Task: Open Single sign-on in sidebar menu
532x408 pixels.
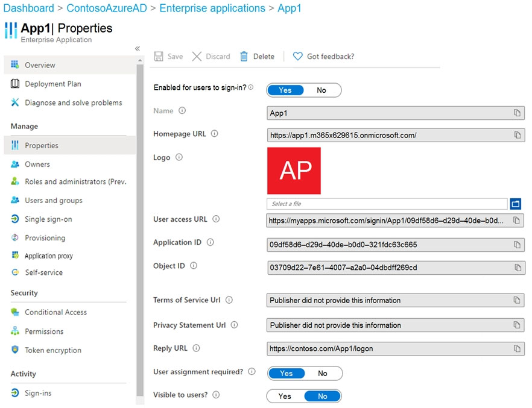Action: (48, 219)
